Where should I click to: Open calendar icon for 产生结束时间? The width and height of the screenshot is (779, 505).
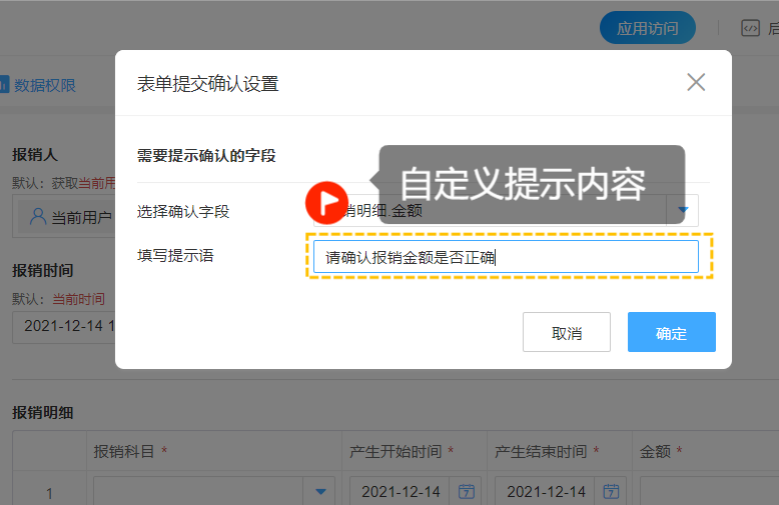(x=611, y=491)
